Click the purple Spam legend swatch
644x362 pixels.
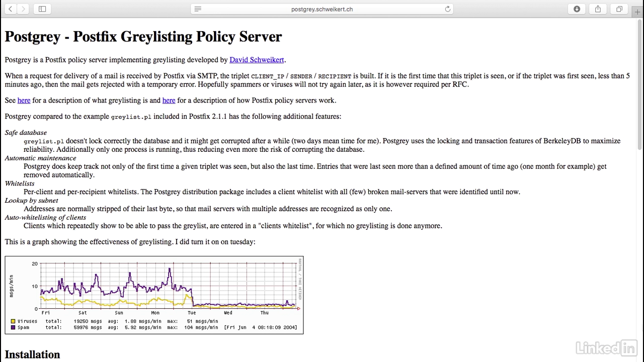point(13,327)
